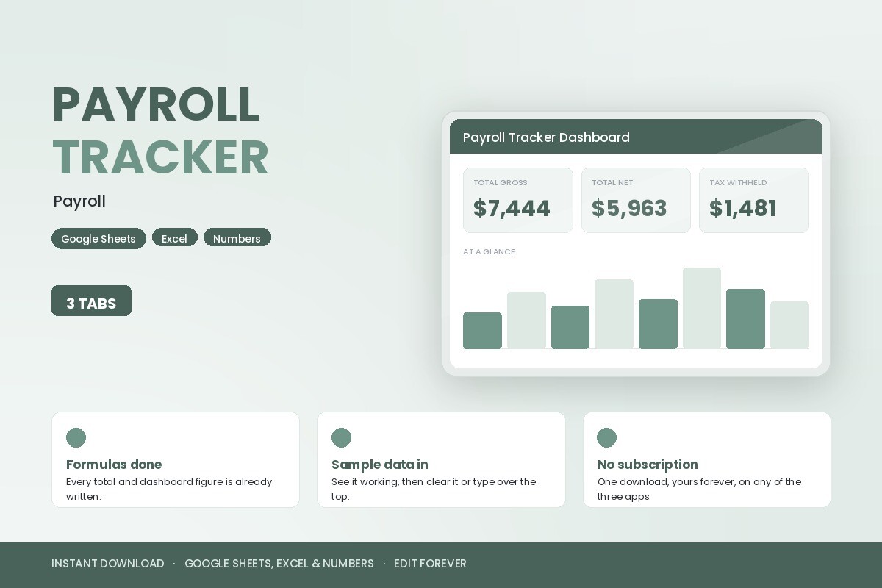Screen dimensions: 882x588
Task: Click the EDIT FOREVER footer text
Action: (430, 564)
